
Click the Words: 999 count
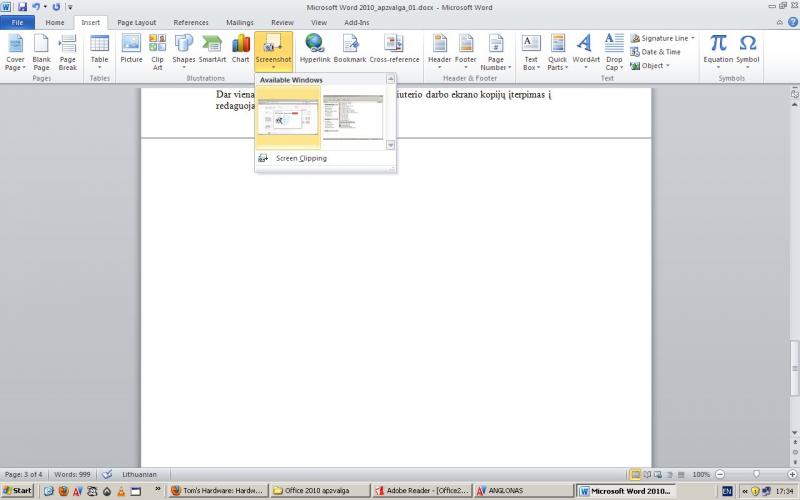pos(72,474)
